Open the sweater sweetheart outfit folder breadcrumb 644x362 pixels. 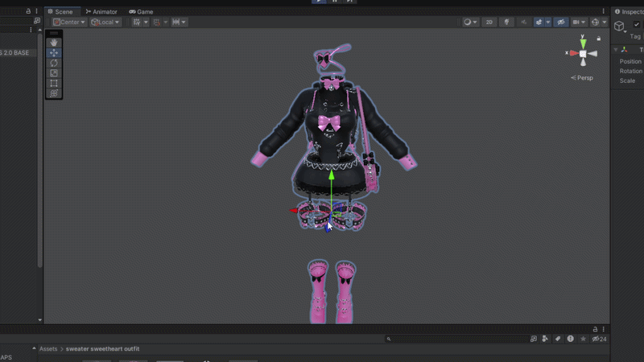point(103,348)
